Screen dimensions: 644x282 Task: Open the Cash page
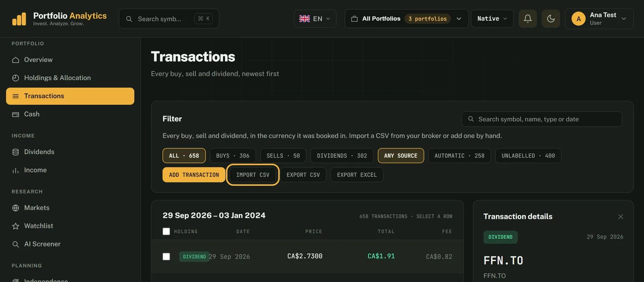pos(70,114)
